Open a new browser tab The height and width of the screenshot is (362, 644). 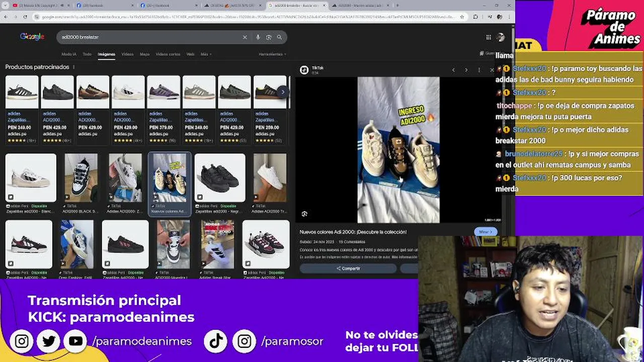(x=397, y=6)
